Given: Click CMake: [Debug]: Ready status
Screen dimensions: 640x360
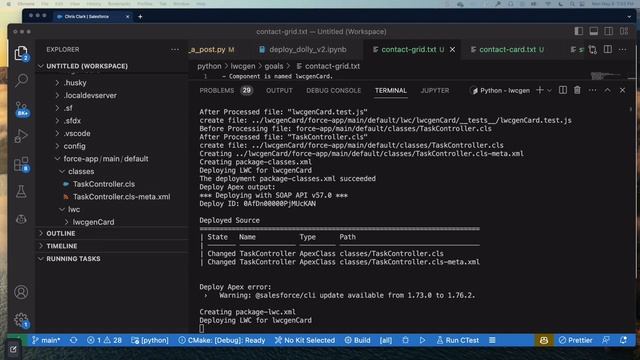Looking at the screenshot, I should (222, 340).
